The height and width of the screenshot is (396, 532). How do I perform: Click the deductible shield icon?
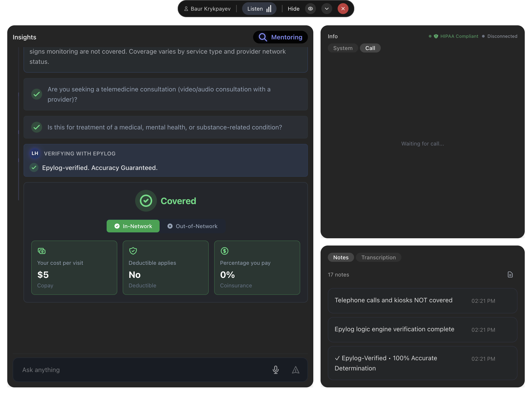click(x=133, y=251)
